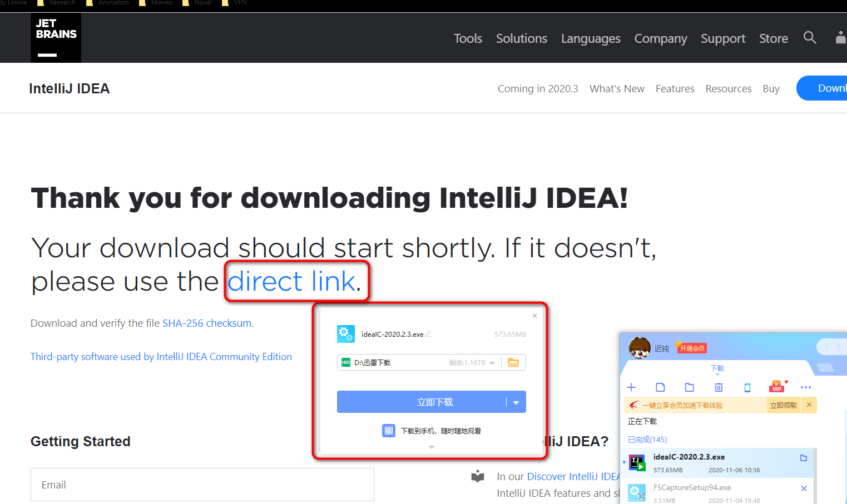Click the IntelliJ installer icon in completed list
The image size is (847, 504).
[x=637, y=462]
